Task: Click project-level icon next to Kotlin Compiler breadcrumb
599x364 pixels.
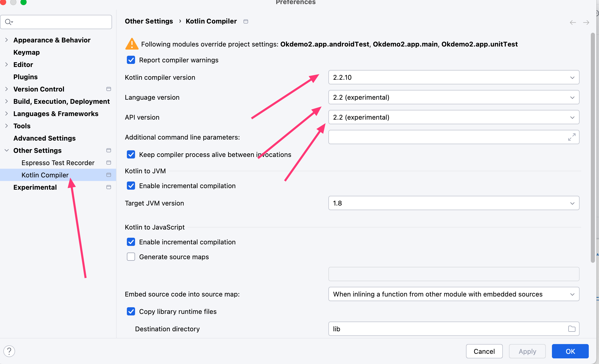Action: [x=246, y=21]
